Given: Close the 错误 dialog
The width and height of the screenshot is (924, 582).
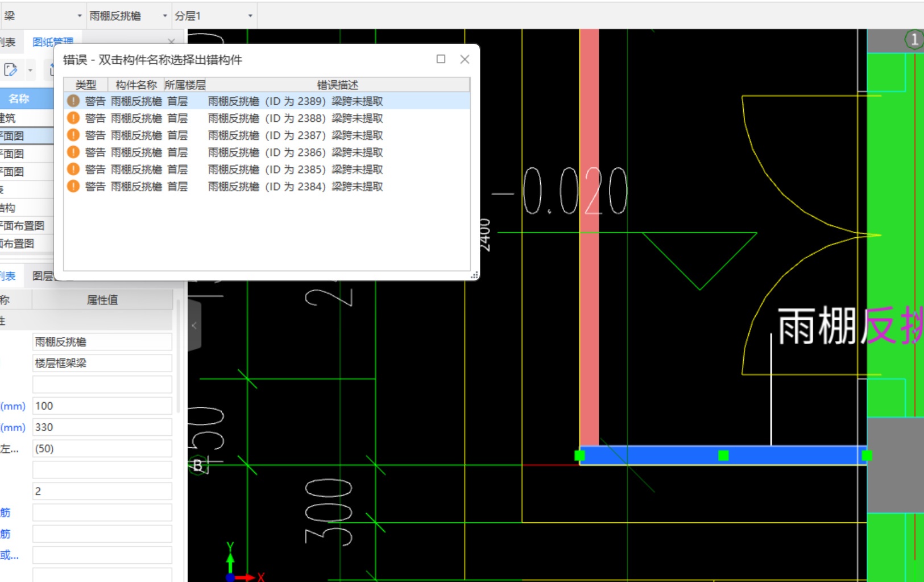Looking at the screenshot, I should tap(465, 59).
